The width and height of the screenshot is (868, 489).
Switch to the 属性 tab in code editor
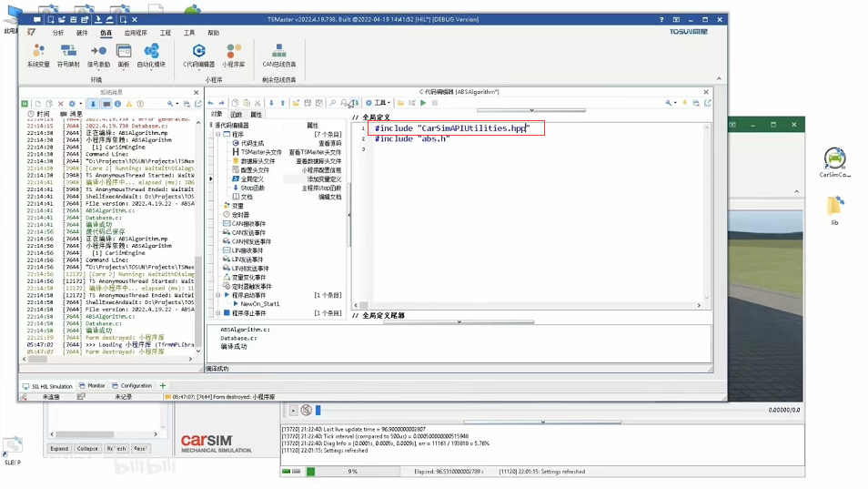coord(256,115)
